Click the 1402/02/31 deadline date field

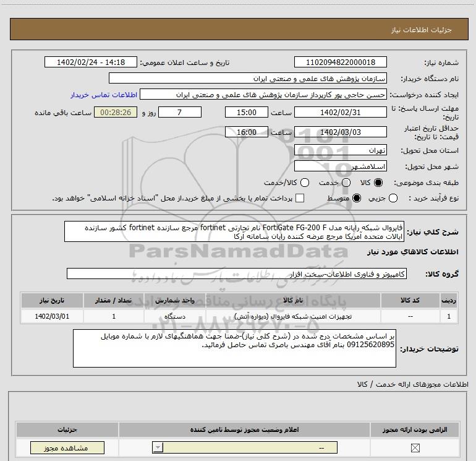coord(340,113)
